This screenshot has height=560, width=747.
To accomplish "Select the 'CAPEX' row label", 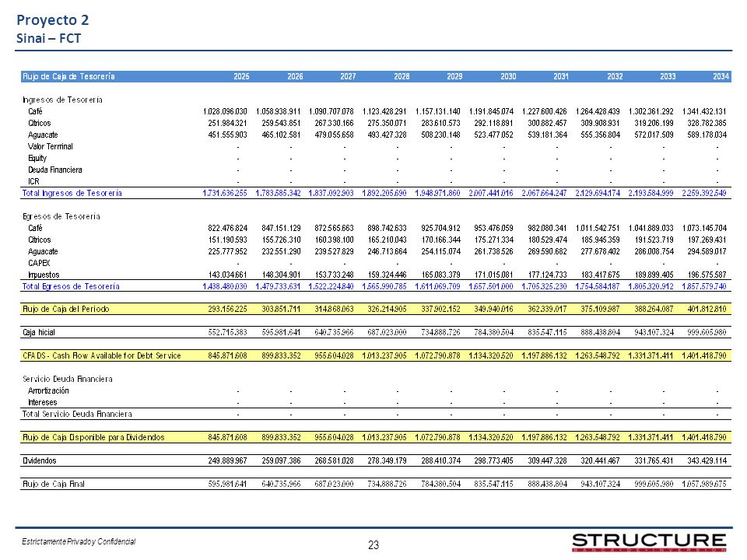I will click(39, 263).
